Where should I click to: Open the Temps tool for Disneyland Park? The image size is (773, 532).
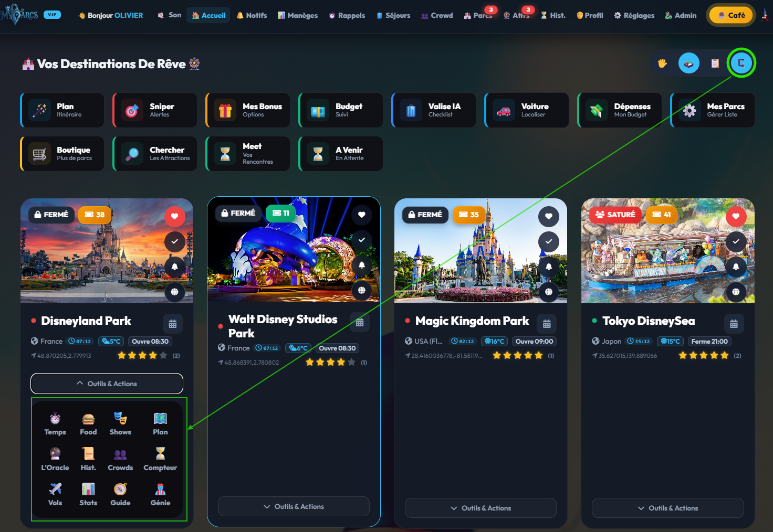[55, 424]
